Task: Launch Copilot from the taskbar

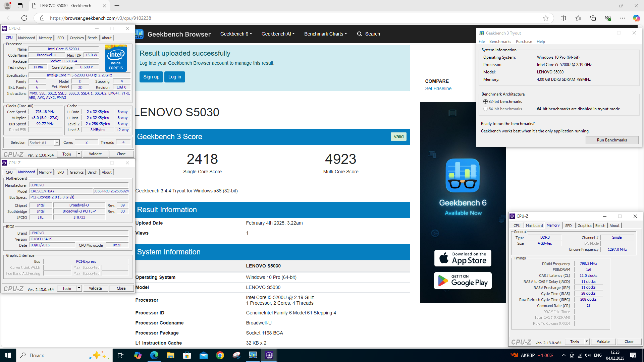Action: [x=138, y=355]
